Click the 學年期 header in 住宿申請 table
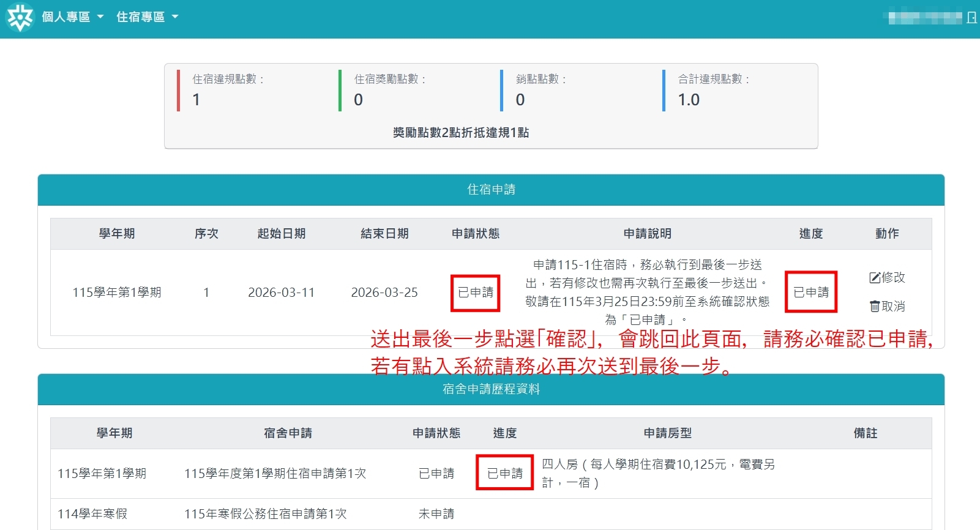 [x=117, y=234]
